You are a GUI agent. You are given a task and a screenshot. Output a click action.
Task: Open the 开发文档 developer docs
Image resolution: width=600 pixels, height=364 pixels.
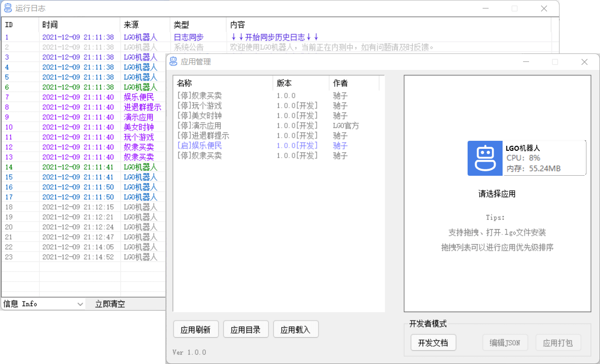click(x=433, y=343)
